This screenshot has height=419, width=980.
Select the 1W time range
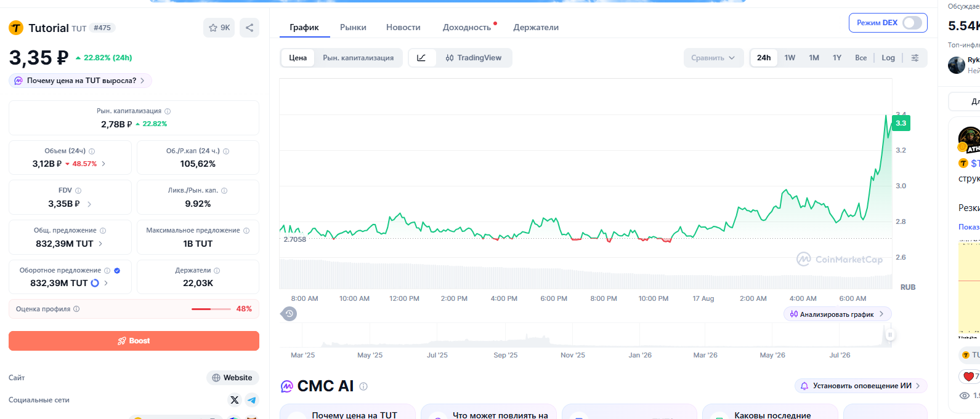coord(790,58)
